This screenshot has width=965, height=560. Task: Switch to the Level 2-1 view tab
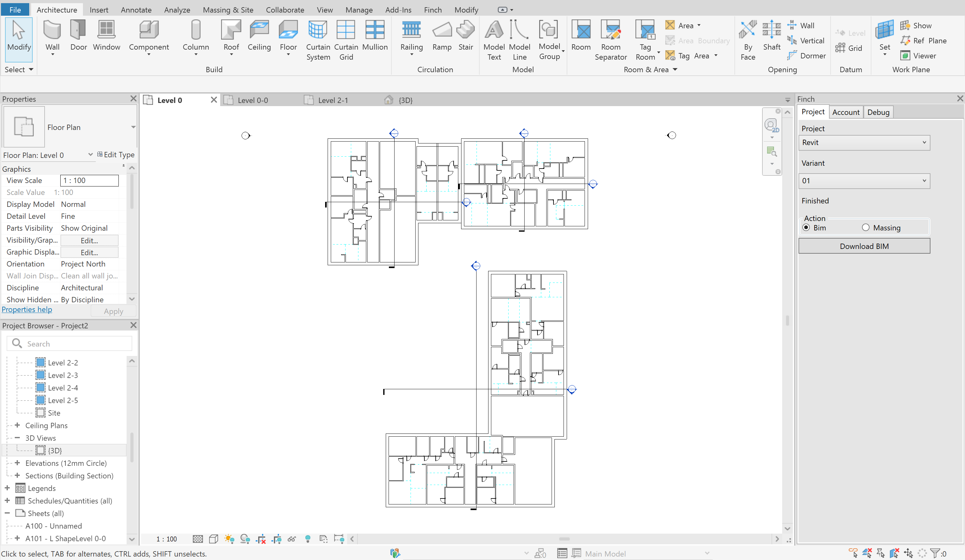pos(333,100)
